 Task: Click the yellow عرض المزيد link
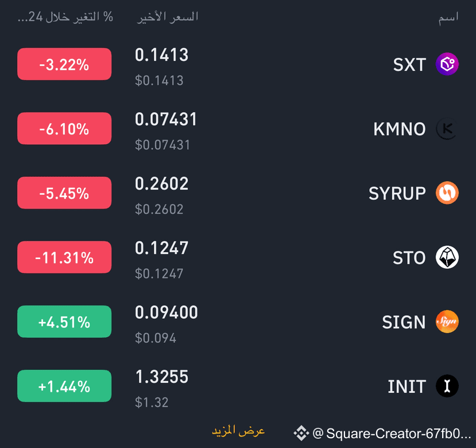click(x=238, y=431)
